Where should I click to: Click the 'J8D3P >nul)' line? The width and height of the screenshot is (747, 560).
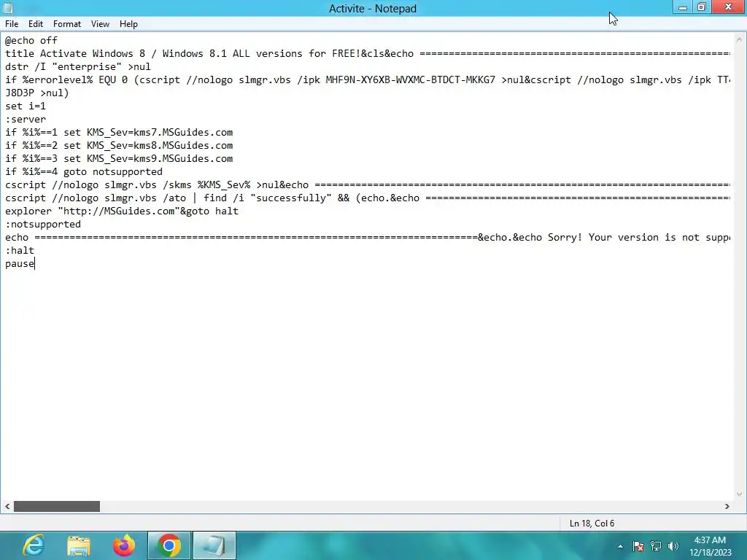click(37, 93)
